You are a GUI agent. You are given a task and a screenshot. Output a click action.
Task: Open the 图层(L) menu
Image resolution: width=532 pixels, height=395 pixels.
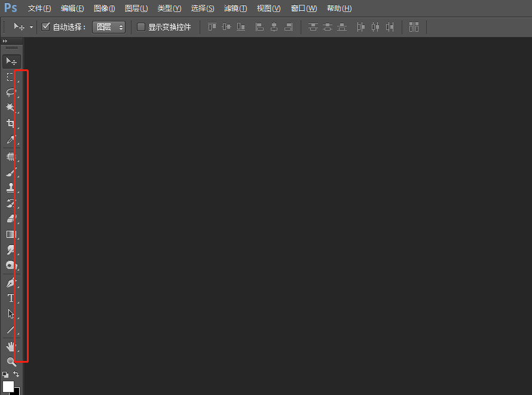pyautogui.click(x=136, y=8)
